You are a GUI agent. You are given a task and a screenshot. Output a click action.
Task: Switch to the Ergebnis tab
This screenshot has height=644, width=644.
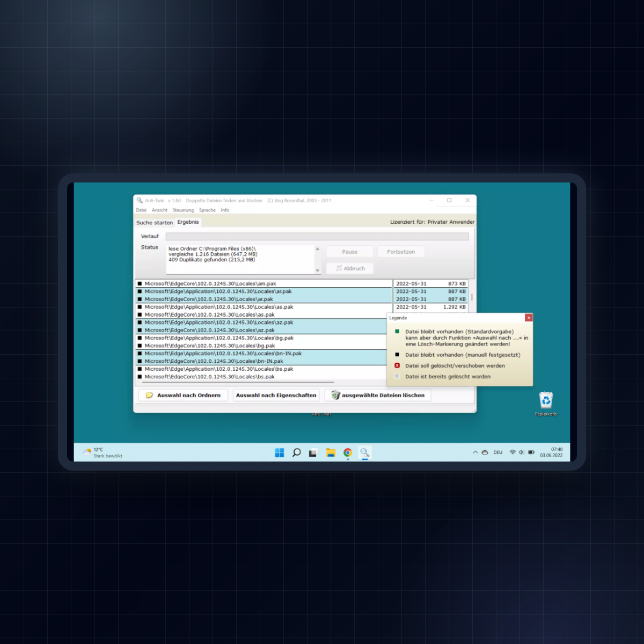point(188,222)
